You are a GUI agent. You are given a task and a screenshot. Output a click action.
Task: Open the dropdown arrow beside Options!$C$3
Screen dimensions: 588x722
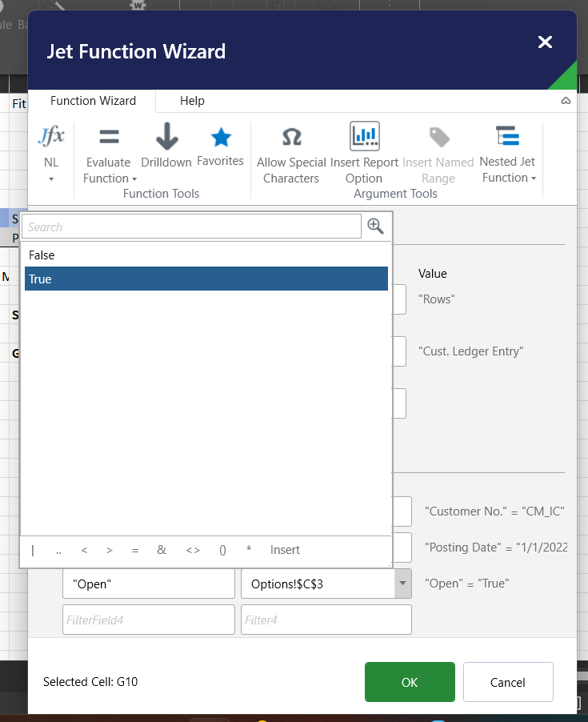point(402,584)
